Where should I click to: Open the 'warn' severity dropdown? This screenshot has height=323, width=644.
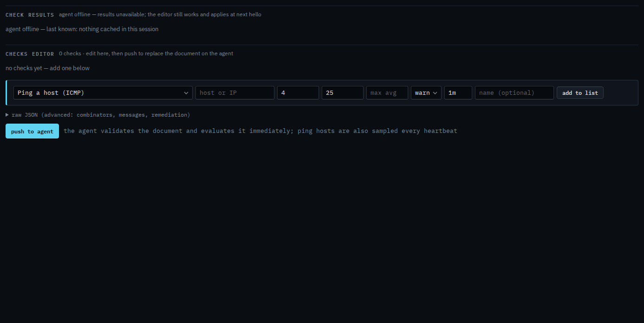426,93
